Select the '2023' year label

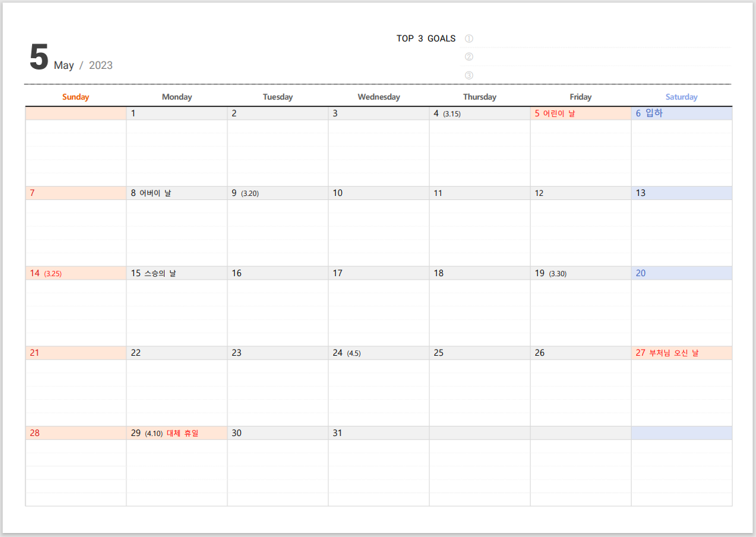tap(101, 65)
